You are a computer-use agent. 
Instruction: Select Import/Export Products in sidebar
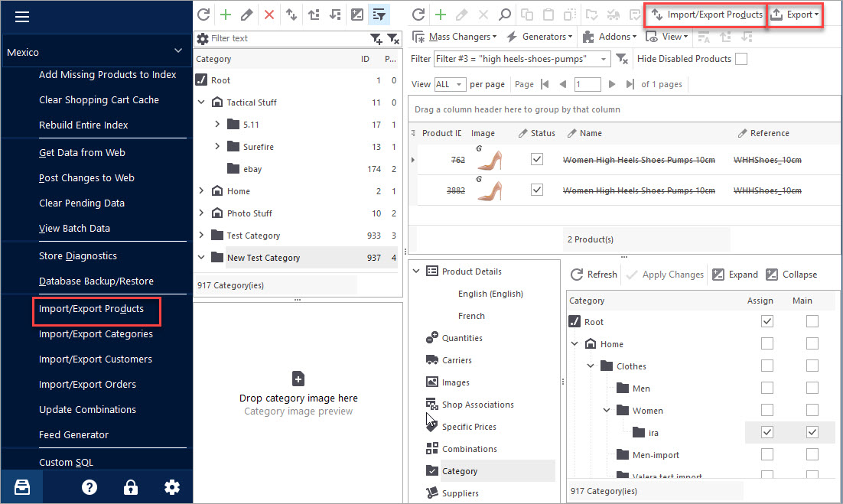91,308
